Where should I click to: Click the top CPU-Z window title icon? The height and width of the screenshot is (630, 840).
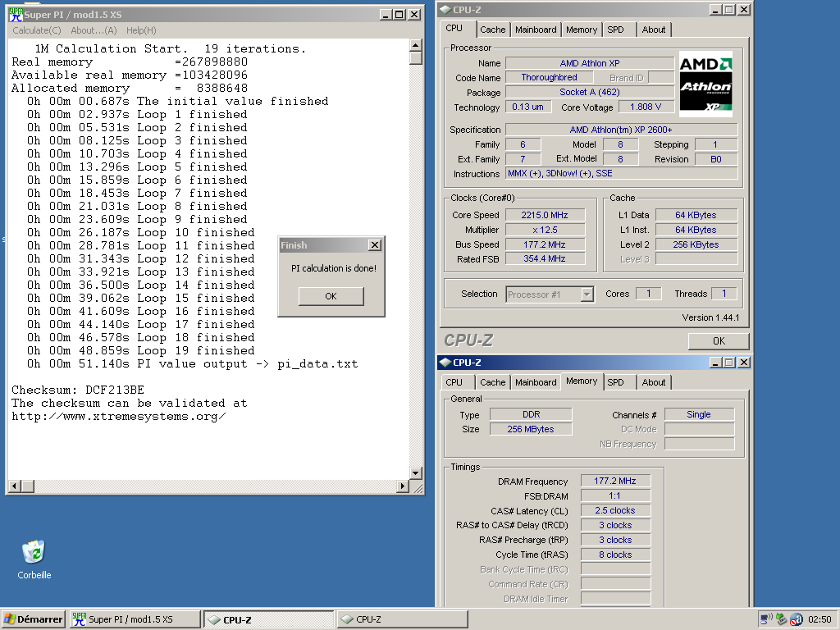coord(445,10)
